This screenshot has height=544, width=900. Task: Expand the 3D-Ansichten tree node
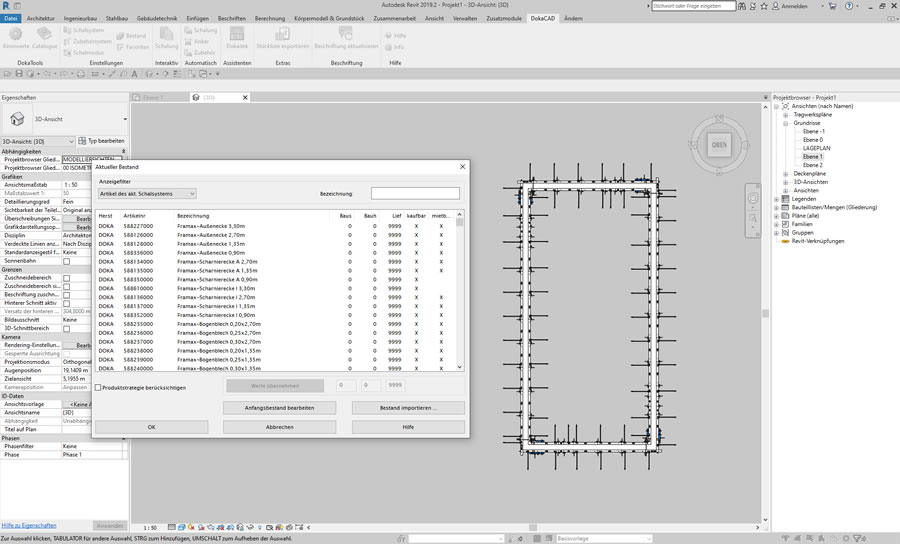point(785,182)
